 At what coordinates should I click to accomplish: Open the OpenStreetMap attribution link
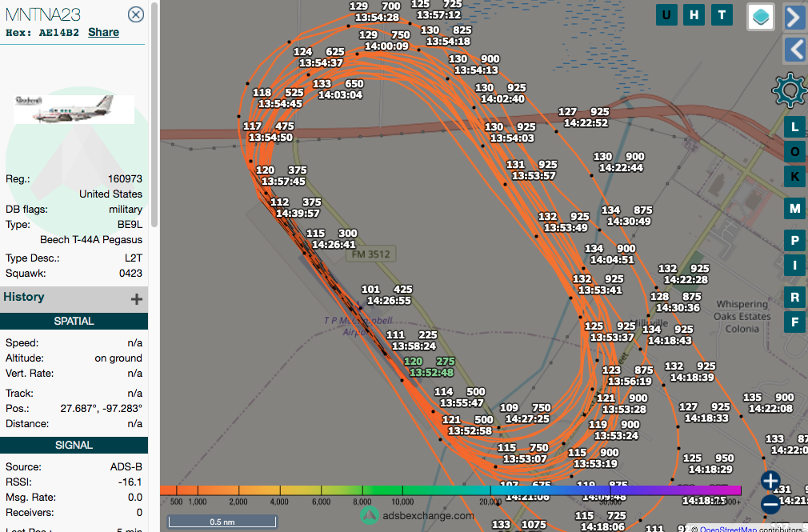point(728,528)
